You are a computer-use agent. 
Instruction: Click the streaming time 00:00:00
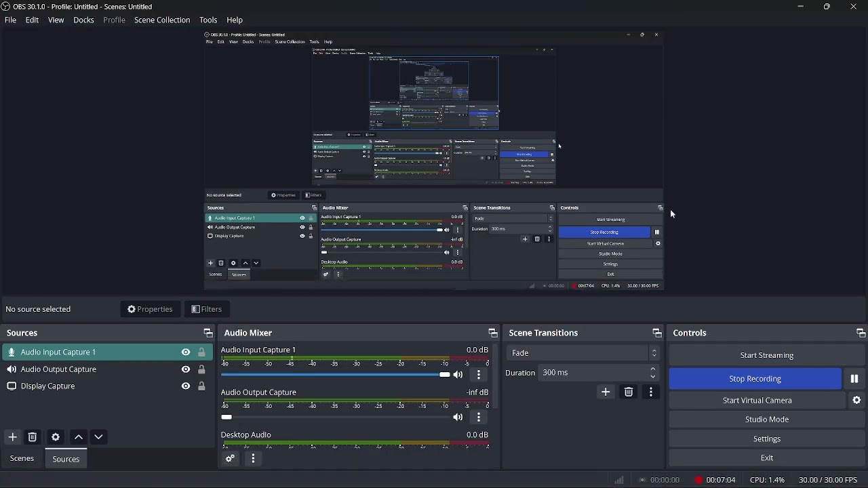665,480
